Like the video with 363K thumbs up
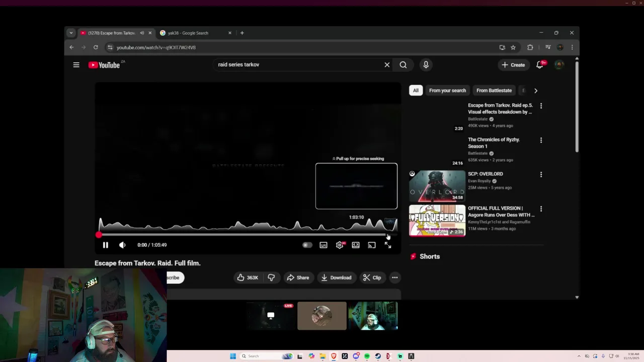This screenshot has width=644, height=362. pos(248,278)
